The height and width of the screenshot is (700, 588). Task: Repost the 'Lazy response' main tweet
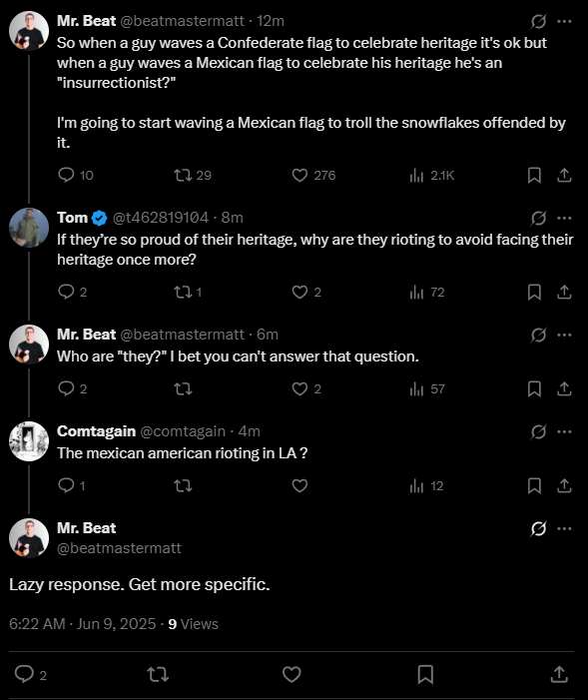tap(158, 674)
